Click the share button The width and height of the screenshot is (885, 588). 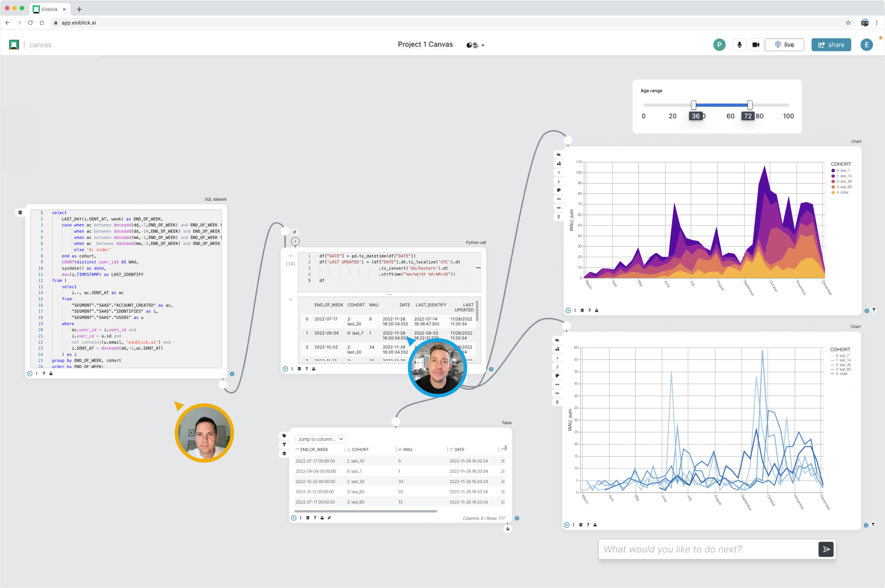point(831,45)
